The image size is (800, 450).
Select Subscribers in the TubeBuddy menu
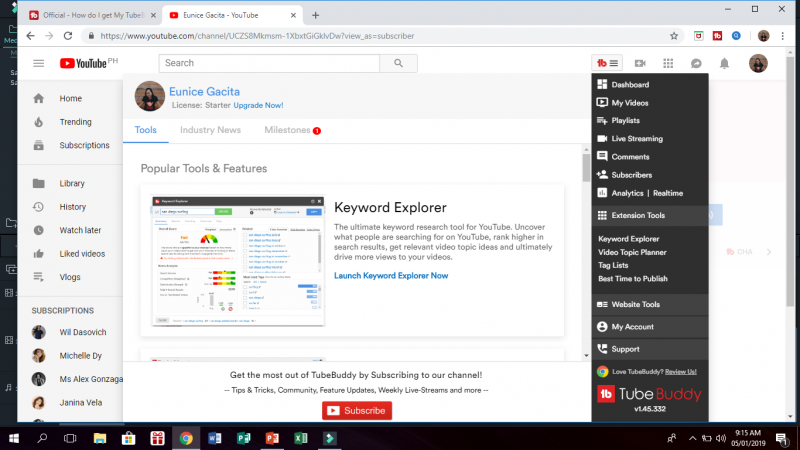pos(631,175)
